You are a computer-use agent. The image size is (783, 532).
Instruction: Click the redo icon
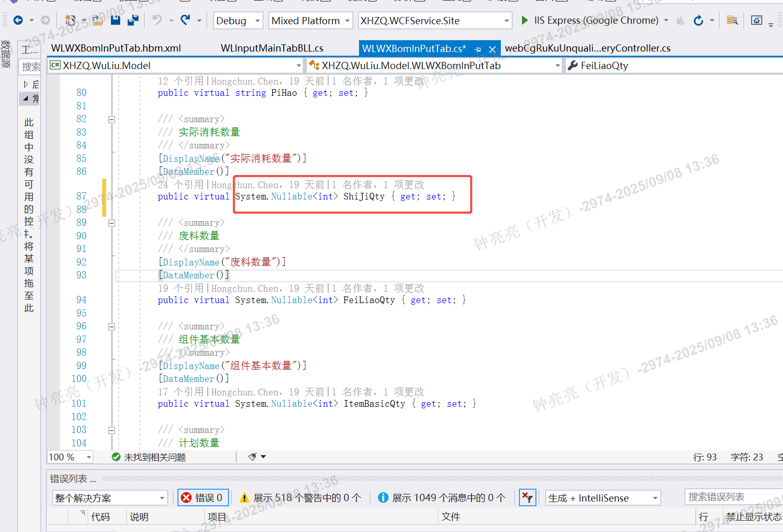coord(185,20)
